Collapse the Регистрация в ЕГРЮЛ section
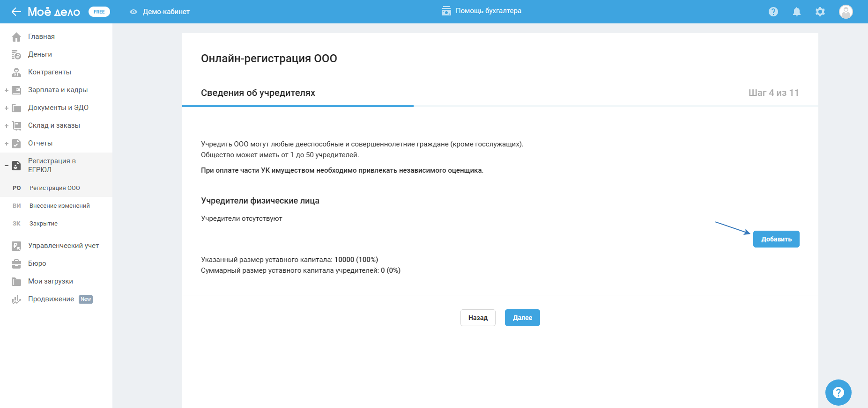Image resolution: width=868 pixels, height=408 pixels. (7, 166)
